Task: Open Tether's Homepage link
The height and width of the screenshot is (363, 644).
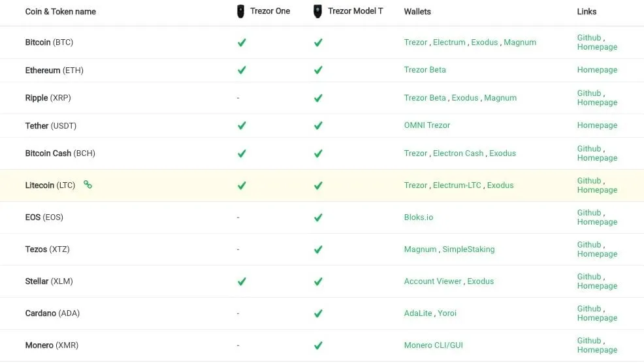Action: [597, 125]
